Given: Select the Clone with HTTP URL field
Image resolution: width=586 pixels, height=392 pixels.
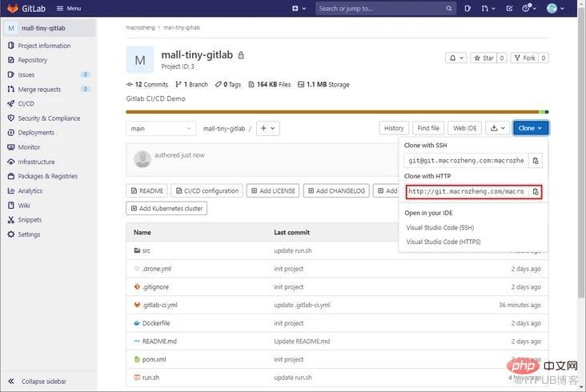Looking at the screenshot, I should click(x=468, y=191).
